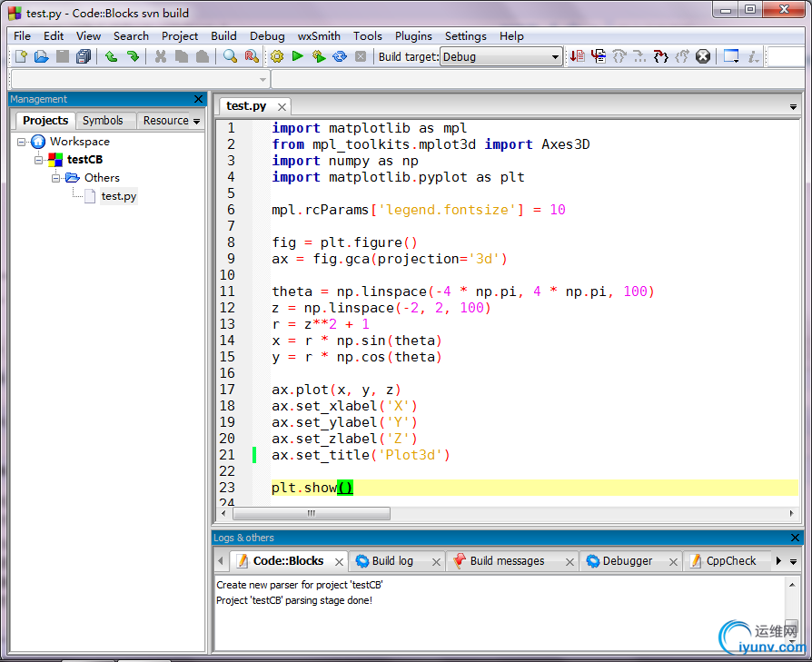
Task: Click the Find magnifier icon
Action: point(230,56)
